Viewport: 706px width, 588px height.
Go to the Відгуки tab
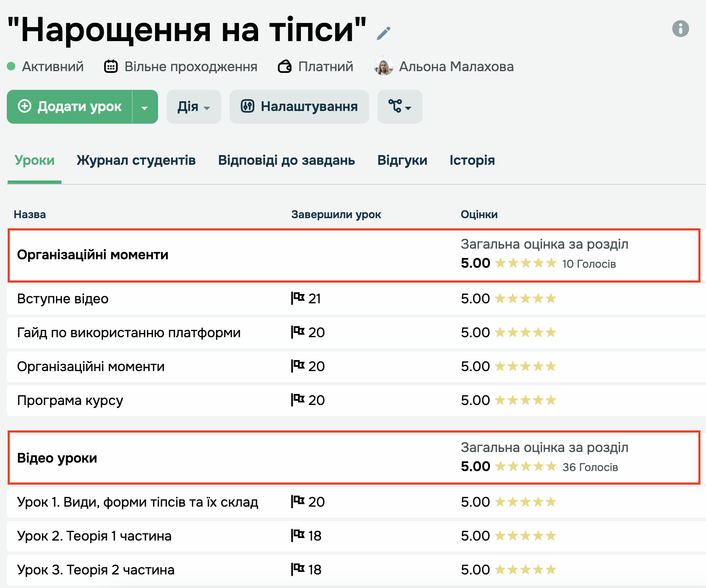pos(402,161)
